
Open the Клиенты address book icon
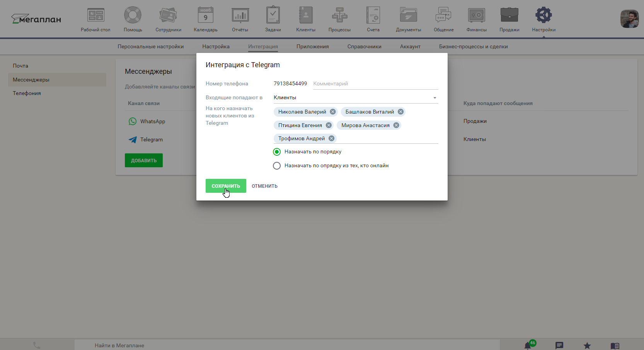tap(306, 15)
